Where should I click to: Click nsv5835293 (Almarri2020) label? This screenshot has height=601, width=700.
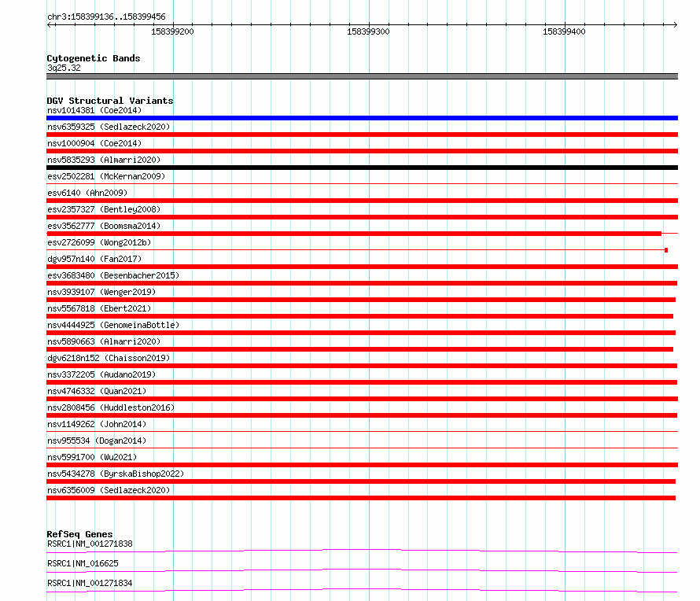[104, 160]
